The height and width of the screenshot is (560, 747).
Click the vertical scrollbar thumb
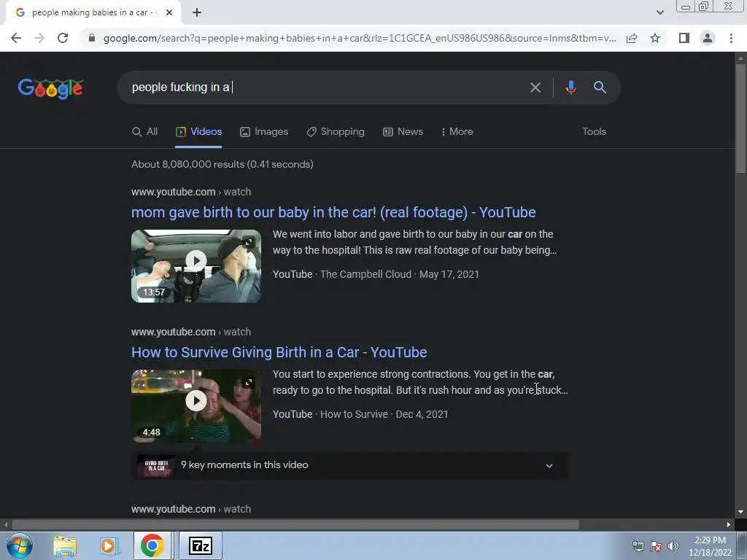pos(740,118)
